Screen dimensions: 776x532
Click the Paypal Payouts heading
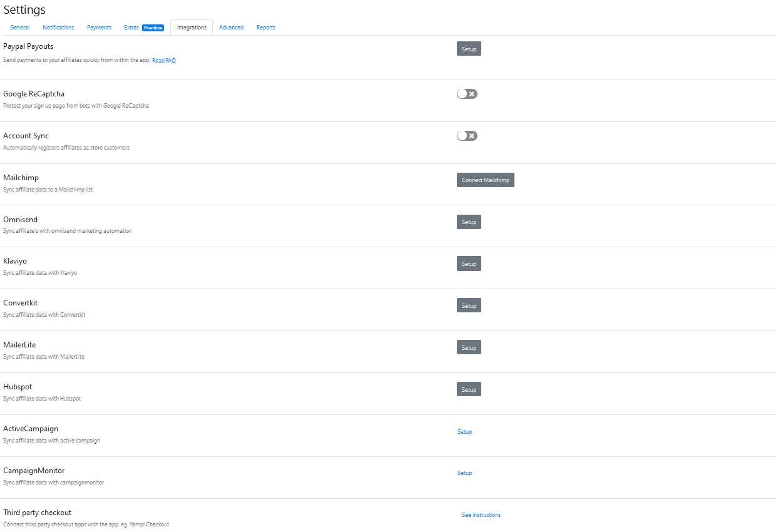point(28,46)
